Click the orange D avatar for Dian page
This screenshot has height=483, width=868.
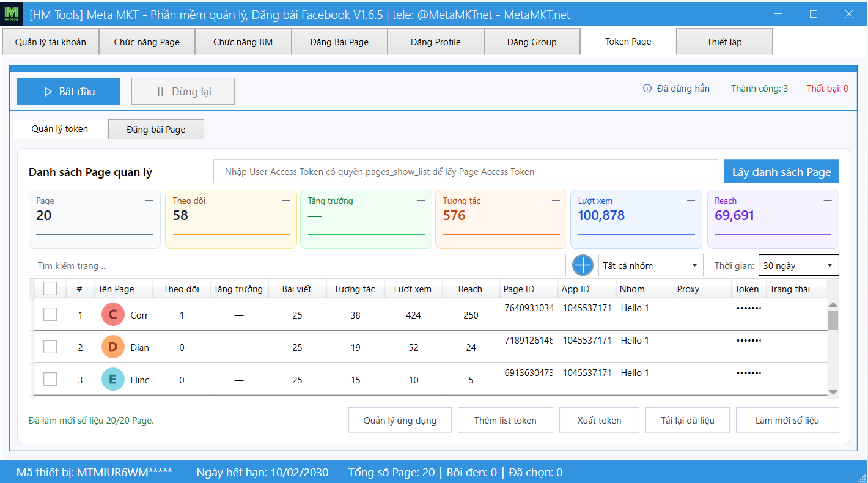click(112, 347)
